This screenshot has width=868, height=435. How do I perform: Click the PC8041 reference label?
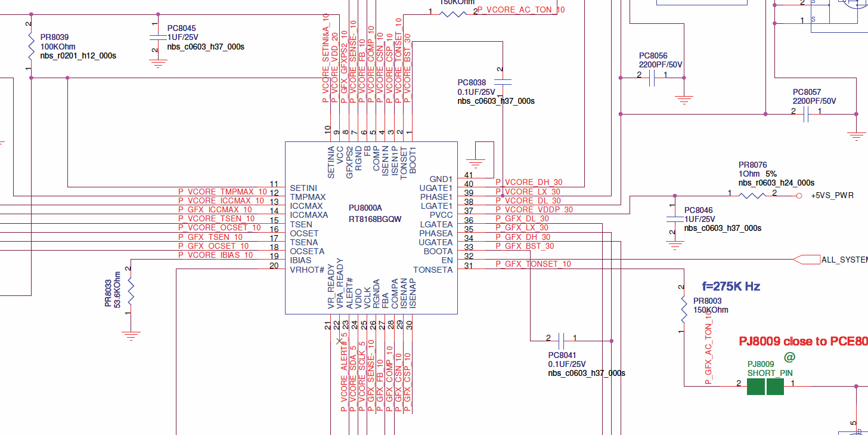click(563, 355)
